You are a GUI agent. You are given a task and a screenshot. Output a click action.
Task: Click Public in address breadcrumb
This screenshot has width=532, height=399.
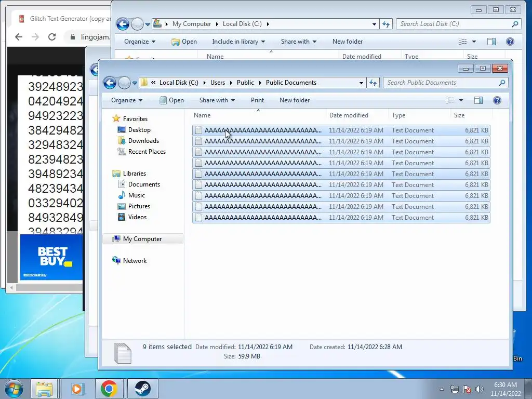click(x=245, y=83)
